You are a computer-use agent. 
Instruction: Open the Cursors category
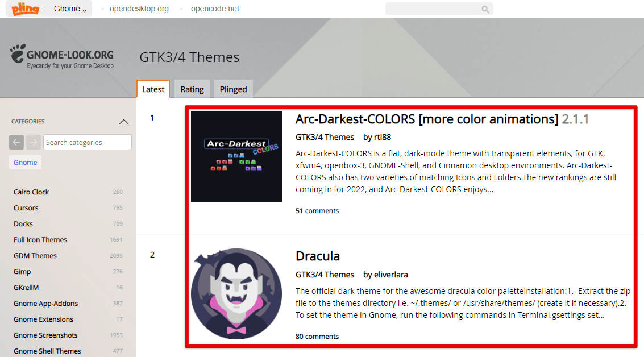(x=26, y=208)
